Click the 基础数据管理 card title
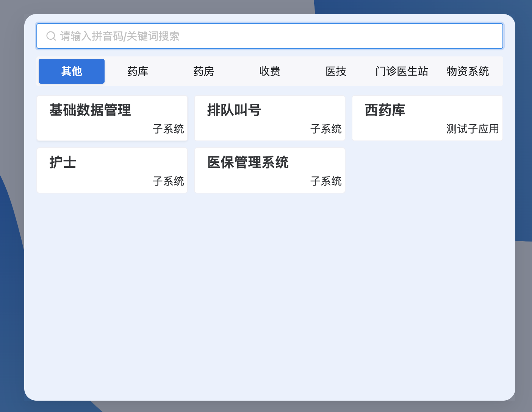 [90, 110]
